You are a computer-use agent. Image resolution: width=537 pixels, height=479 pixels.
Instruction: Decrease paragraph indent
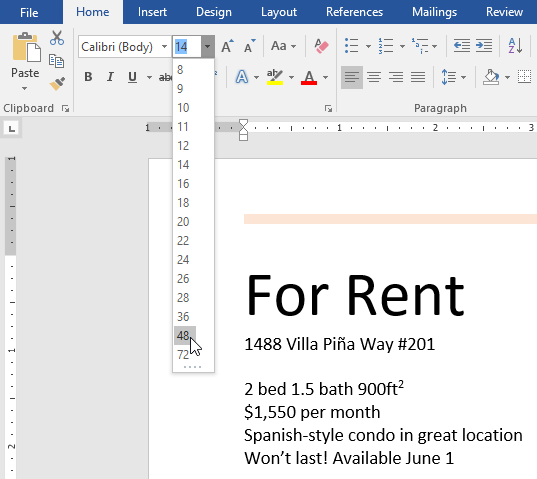[462, 46]
